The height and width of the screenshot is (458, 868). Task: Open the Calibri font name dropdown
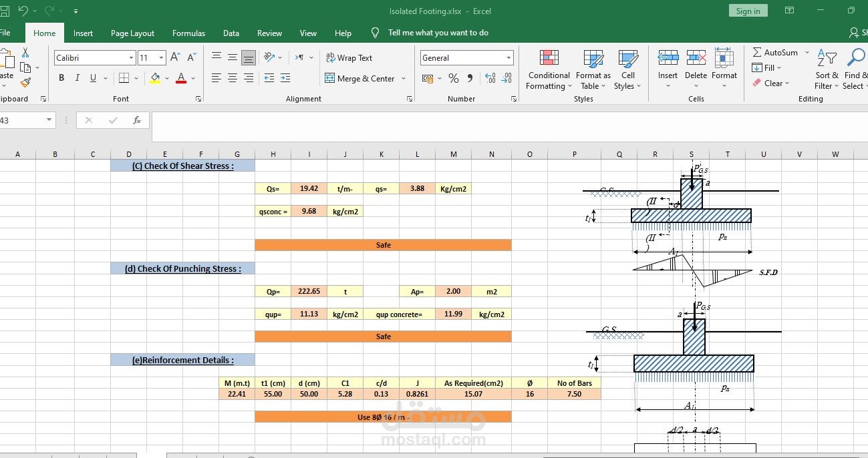[131, 58]
